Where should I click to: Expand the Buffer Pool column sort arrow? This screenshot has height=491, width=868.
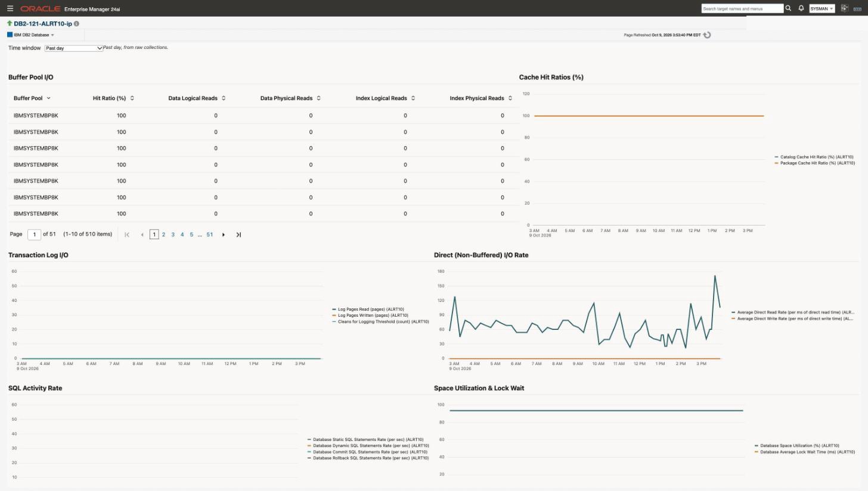pyautogui.click(x=48, y=98)
